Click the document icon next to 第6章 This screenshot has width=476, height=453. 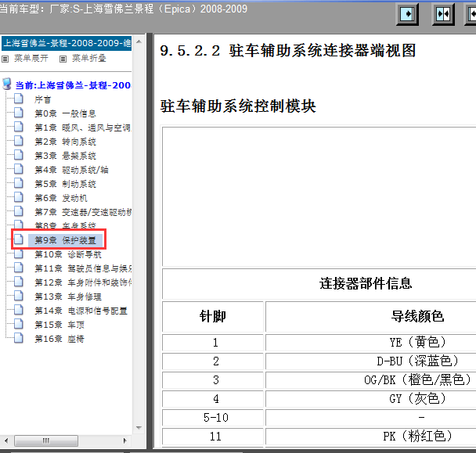click(x=19, y=196)
